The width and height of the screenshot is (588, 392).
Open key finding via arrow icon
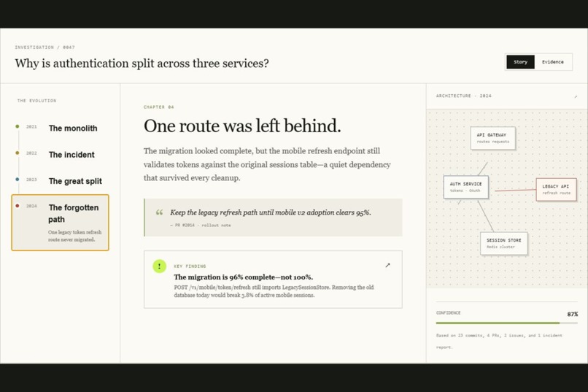(388, 265)
